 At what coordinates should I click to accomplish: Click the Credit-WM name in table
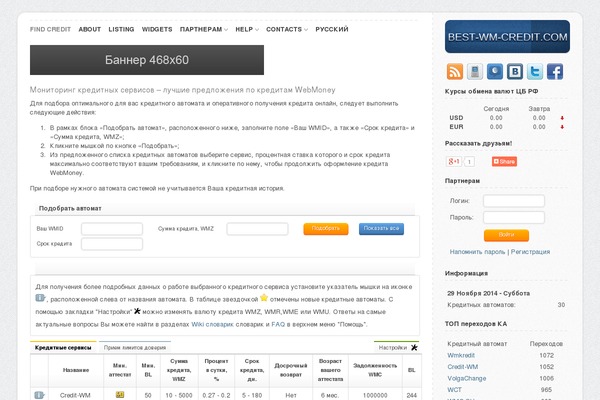point(75,395)
